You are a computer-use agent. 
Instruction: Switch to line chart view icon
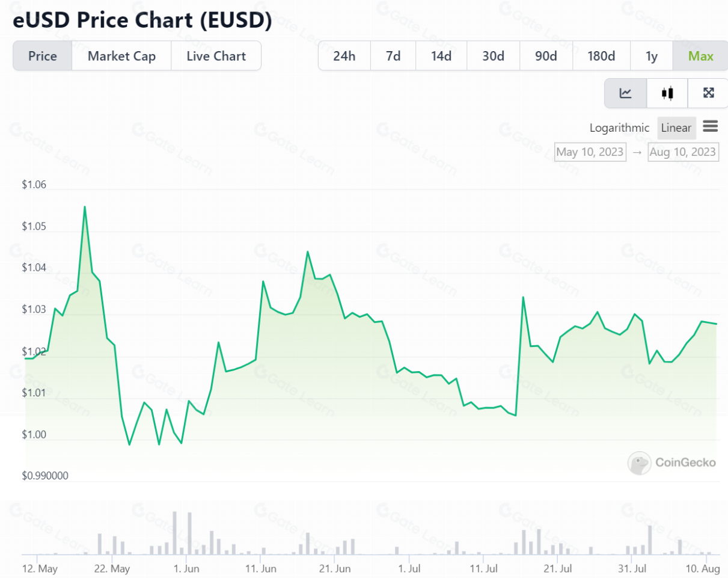(626, 93)
